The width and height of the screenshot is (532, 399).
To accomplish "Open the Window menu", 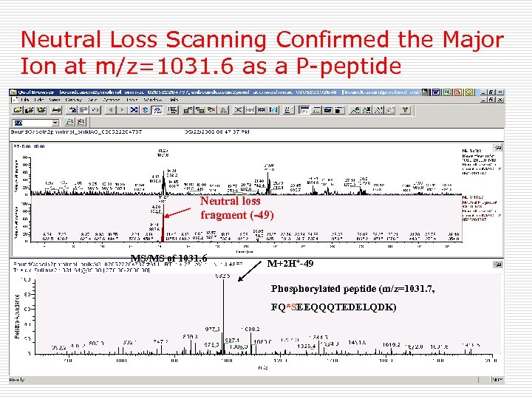I will click(153, 100).
